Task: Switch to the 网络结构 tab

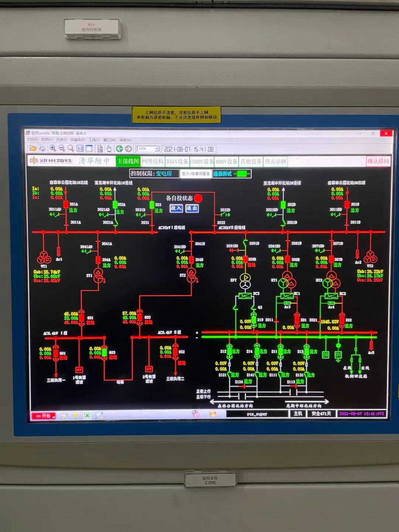Action: click(x=153, y=161)
